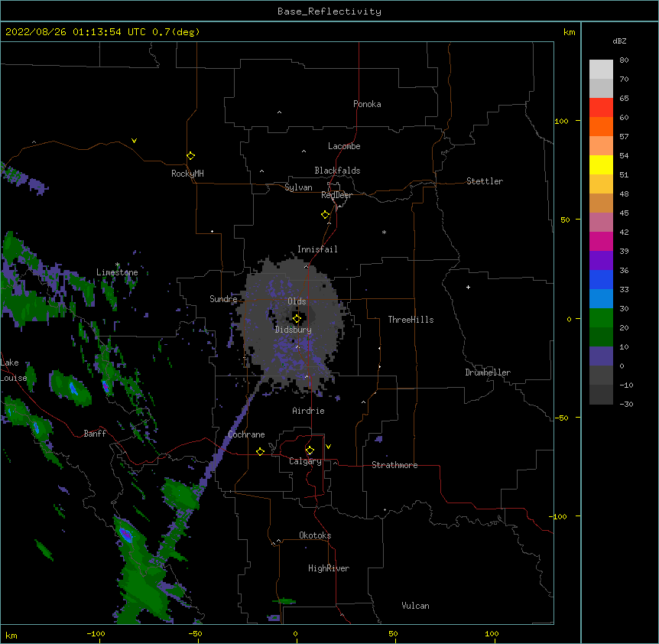Click the HighRiver label
The height and width of the screenshot is (644, 659).
329,568
